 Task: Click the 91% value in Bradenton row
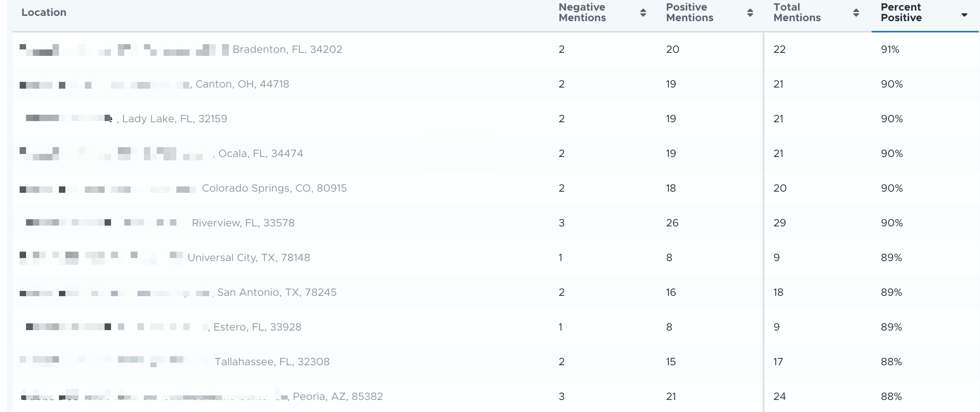[x=890, y=49]
